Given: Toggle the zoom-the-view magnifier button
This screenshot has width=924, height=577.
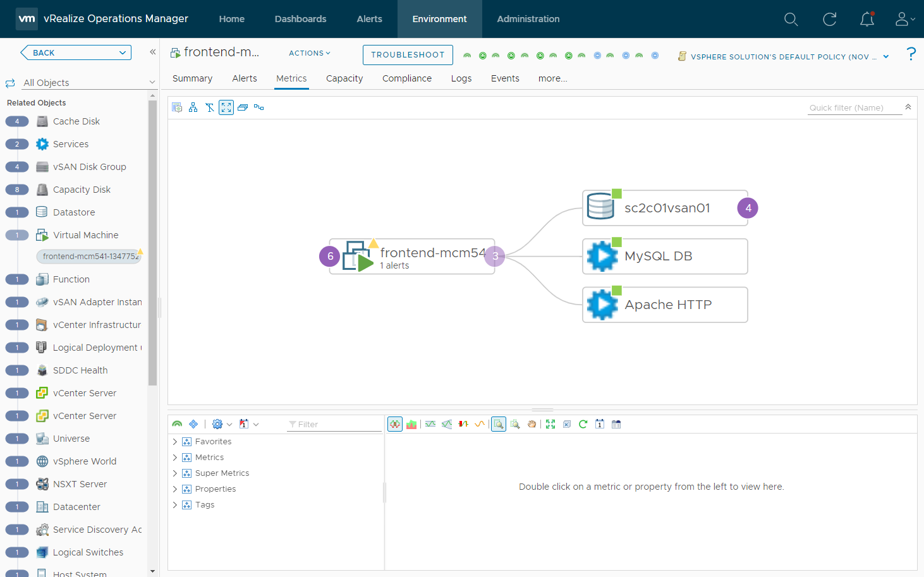Looking at the screenshot, I should (x=499, y=424).
